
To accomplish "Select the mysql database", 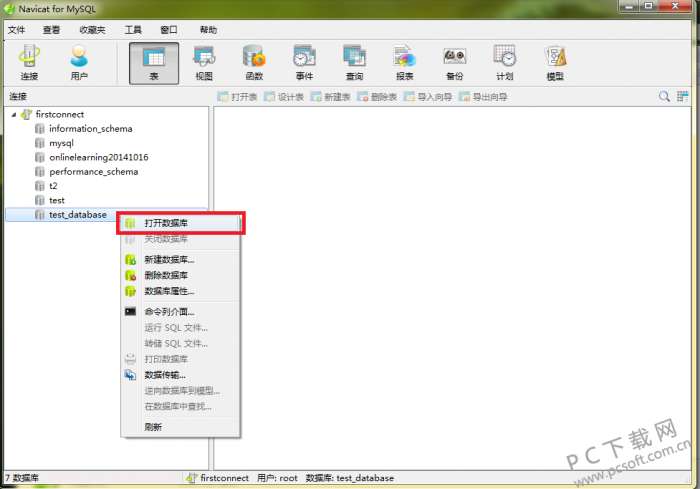I will (x=61, y=143).
